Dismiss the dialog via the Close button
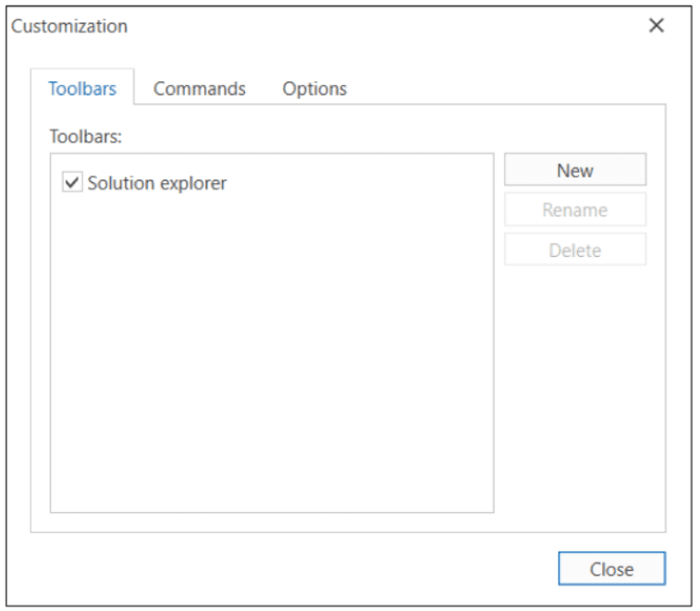The width and height of the screenshot is (700, 611). click(611, 568)
